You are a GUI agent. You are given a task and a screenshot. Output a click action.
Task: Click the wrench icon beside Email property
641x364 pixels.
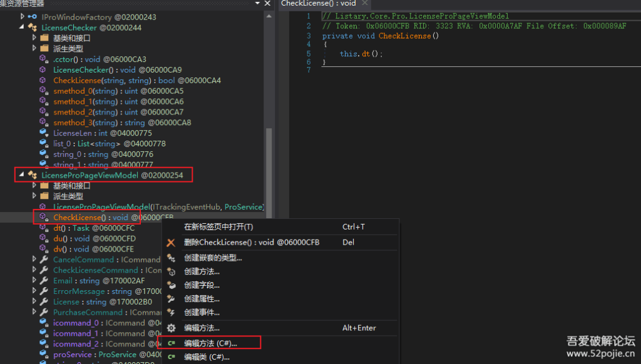44,281
